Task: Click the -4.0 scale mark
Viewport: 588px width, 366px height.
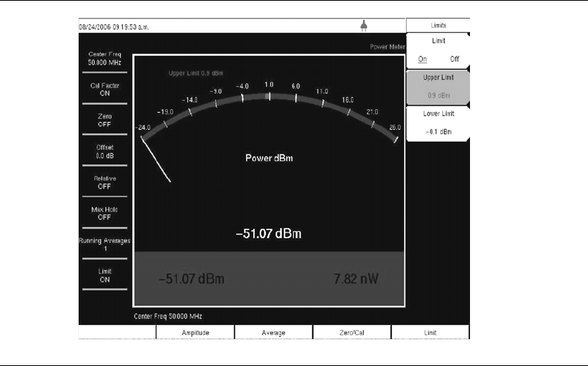Action: (242, 86)
